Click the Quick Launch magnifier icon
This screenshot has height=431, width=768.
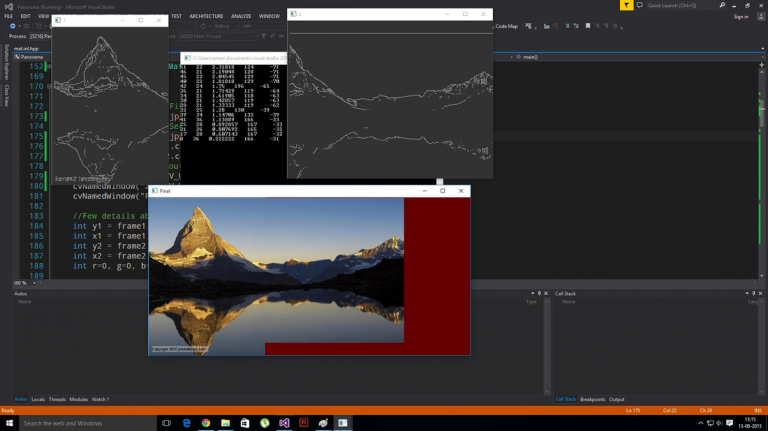coord(722,5)
